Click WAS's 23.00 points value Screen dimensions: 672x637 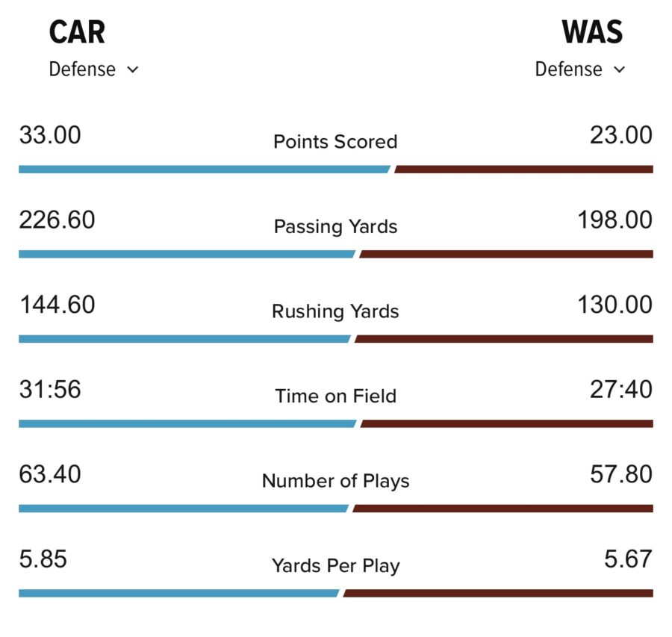coord(620,136)
